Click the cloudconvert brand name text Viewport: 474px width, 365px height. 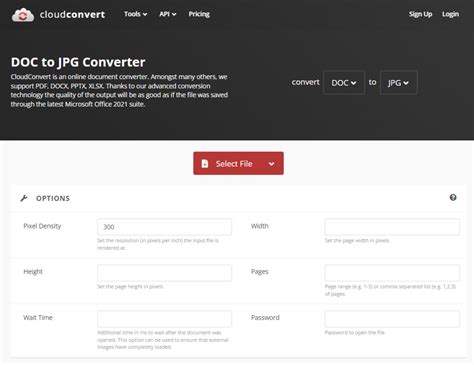click(72, 14)
